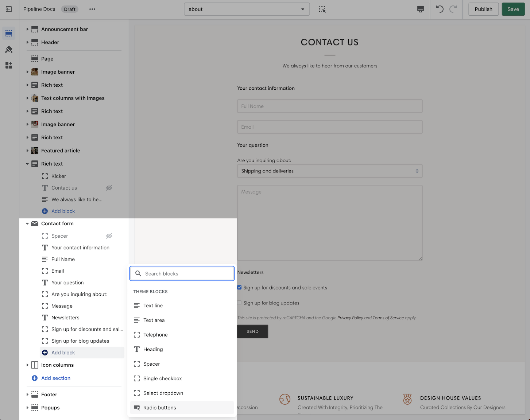Click the Undo arrow

[440, 9]
